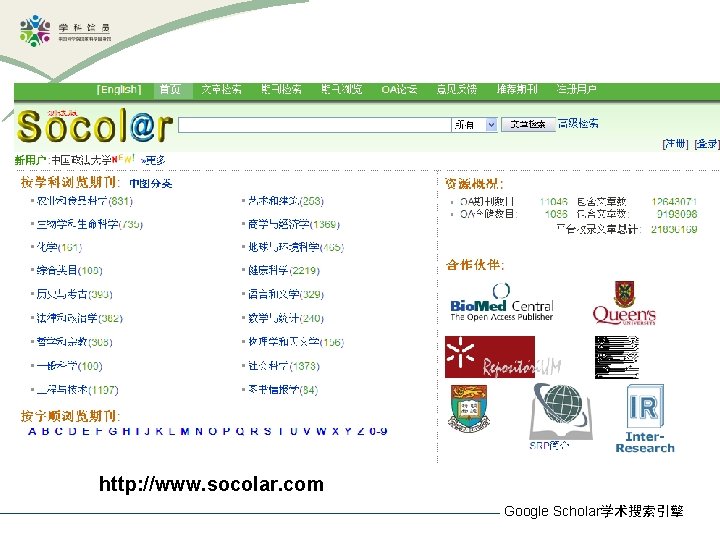This screenshot has height=540, width=720.
Task: Switch to English version
Action: tap(119, 90)
